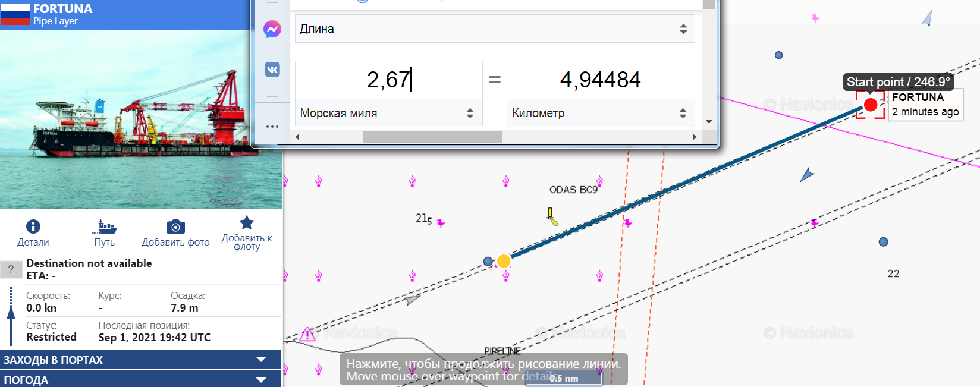Click the Детали info icon
The image size is (980, 387).
point(33,226)
